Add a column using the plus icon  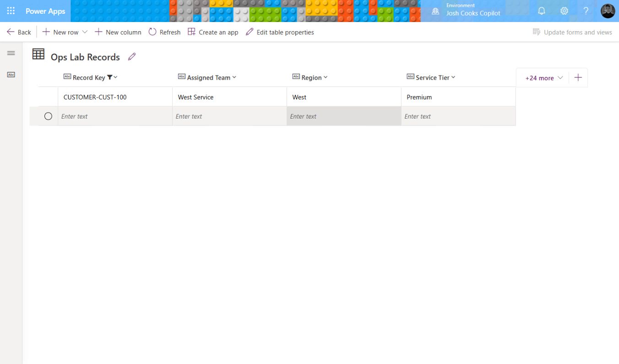click(x=578, y=78)
